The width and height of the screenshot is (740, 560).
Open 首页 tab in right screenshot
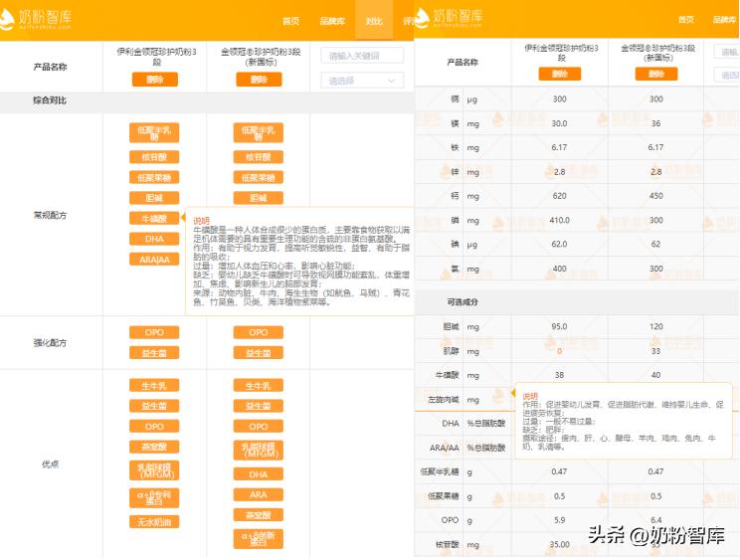pyautogui.click(x=686, y=19)
